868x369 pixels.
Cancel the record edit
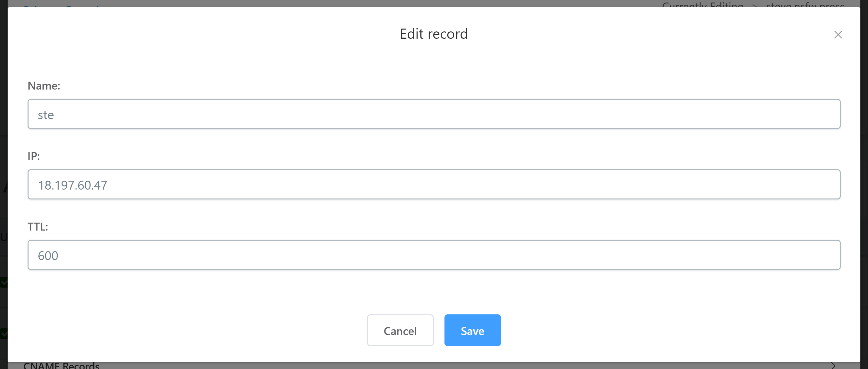[x=400, y=330]
